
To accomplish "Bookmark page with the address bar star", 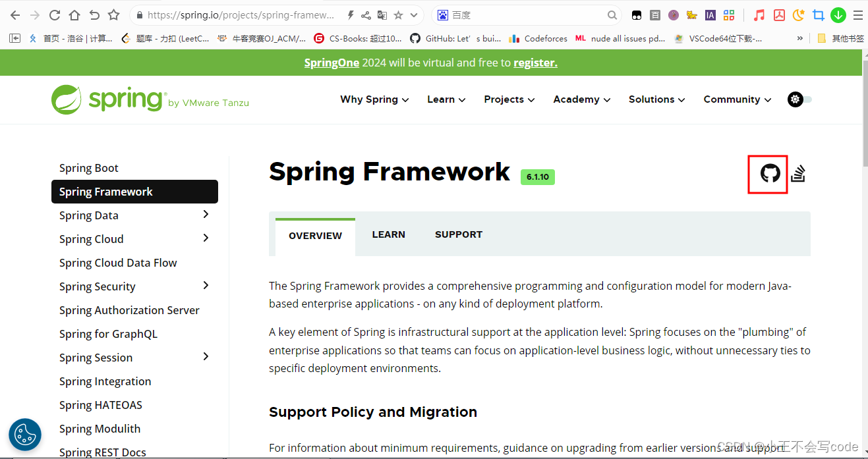I will (398, 14).
